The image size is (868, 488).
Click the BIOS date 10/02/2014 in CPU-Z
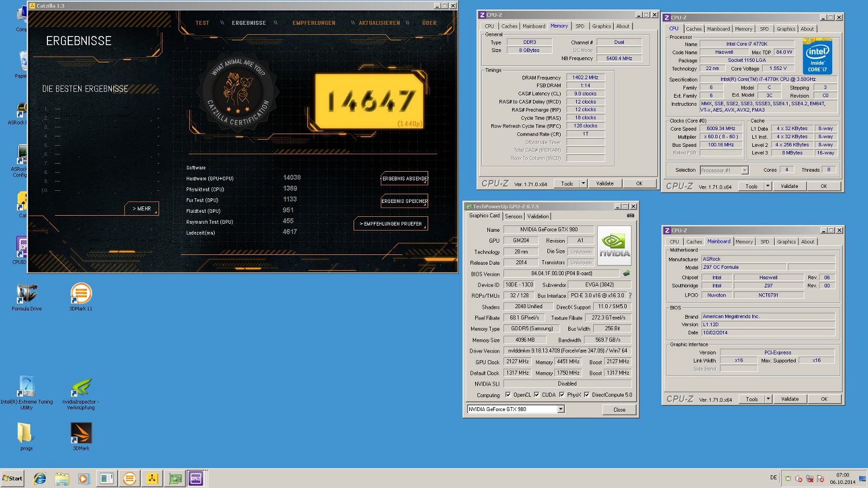[x=768, y=332]
